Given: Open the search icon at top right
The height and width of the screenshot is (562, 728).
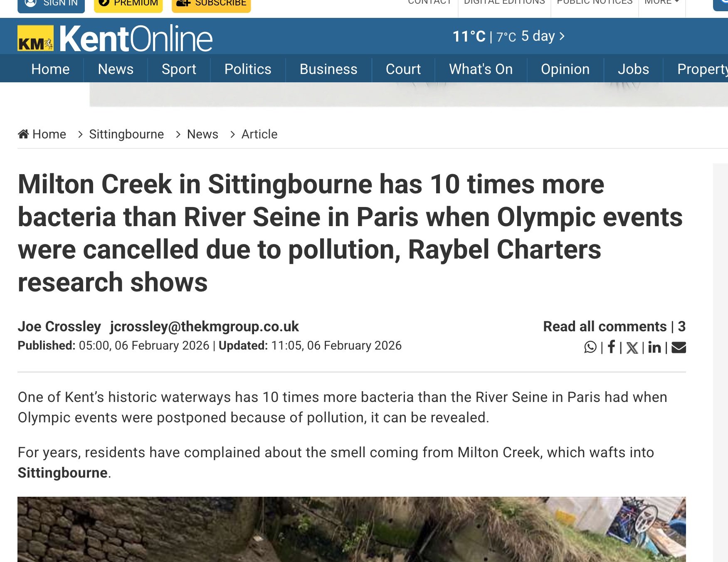Looking at the screenshot, I should [723, 4].
